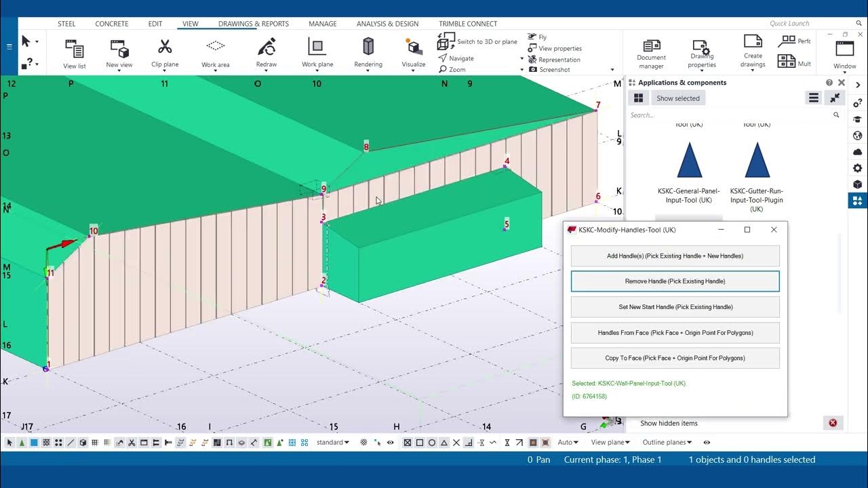
Task: Expand the Create drawings dropdown arrow
Action: click(753, 70)
